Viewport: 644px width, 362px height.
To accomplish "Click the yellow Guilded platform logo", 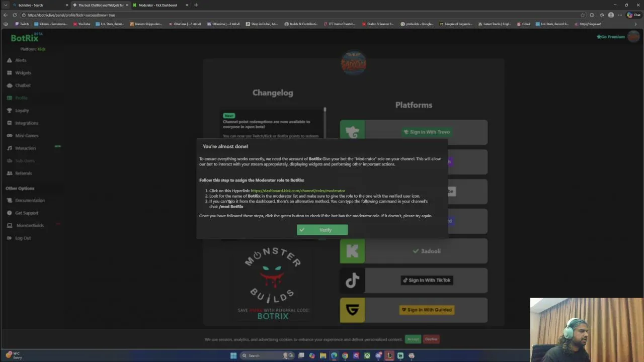I will [x=352, y=310].
